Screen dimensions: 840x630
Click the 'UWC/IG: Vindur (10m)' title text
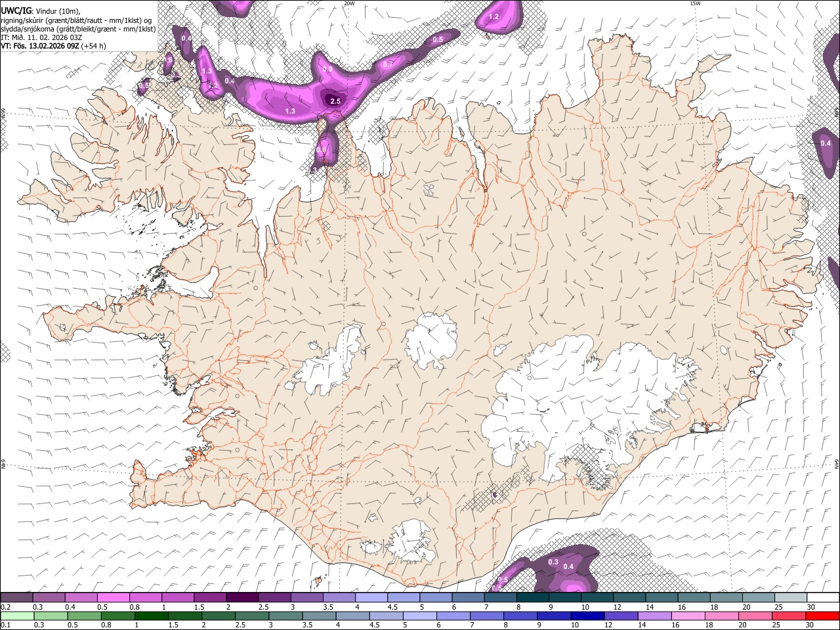[40, 10]
